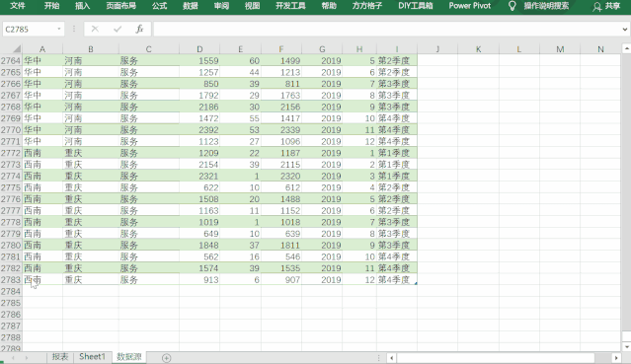Open the 方方格子 add-in tab

pos(367,6)
